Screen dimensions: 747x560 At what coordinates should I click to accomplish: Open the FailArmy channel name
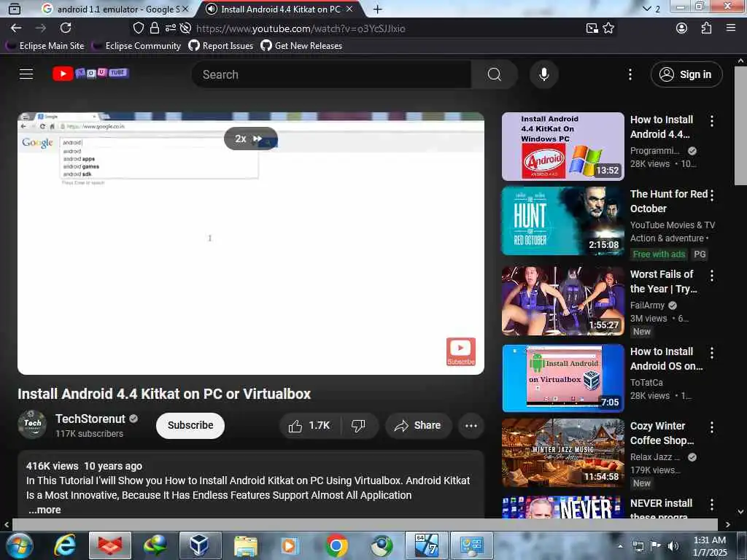click(x=647, y=306)
